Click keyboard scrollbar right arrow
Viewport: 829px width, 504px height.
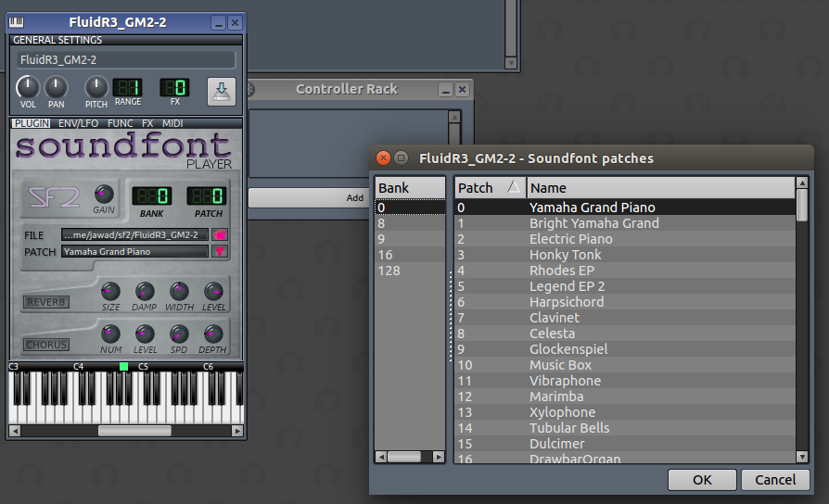coord(237,431)
